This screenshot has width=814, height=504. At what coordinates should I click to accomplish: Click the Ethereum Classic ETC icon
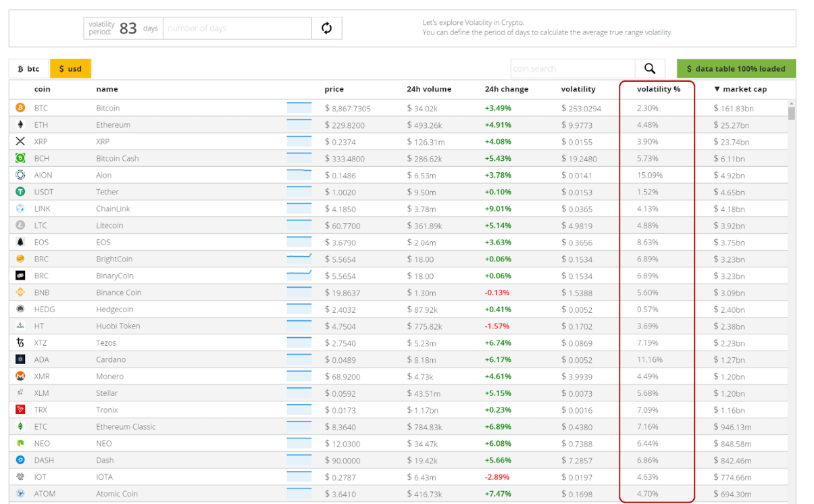click(20, 426)
